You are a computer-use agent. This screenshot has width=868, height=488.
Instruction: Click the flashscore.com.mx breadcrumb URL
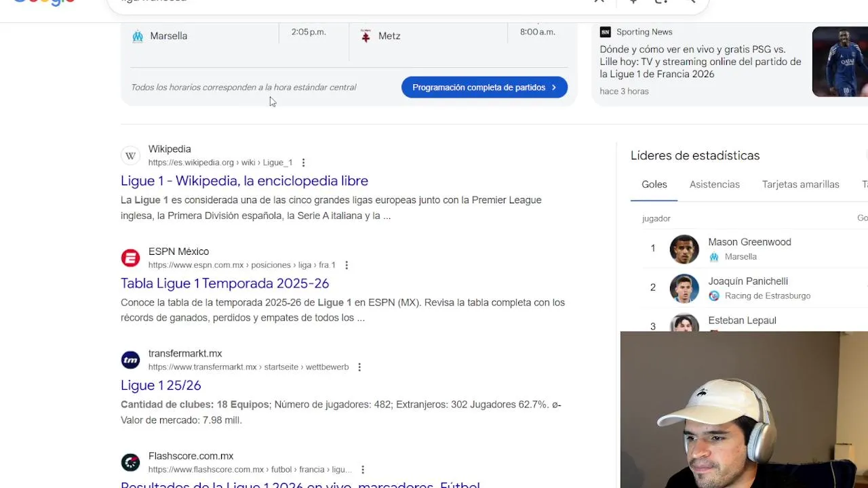(x=250, y=470)
